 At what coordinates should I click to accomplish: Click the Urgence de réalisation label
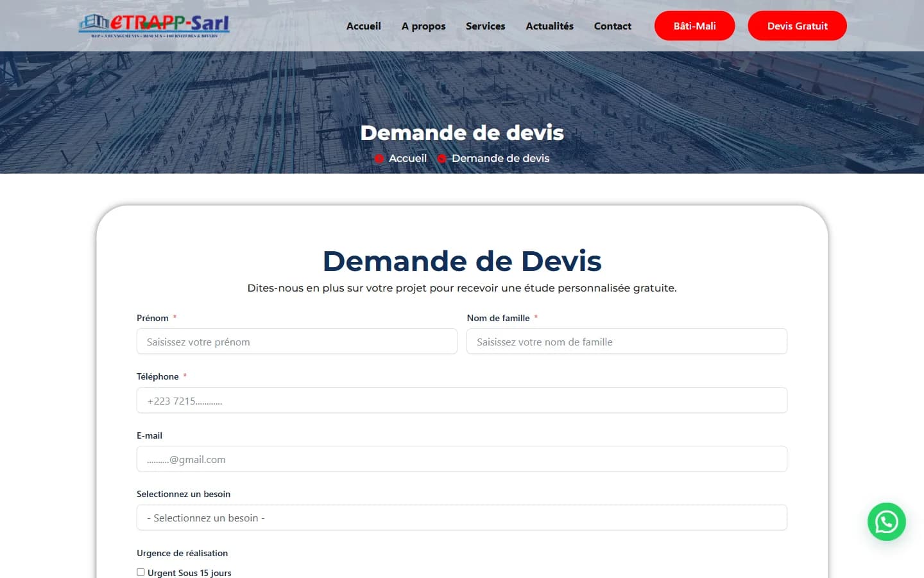(182, 553)
